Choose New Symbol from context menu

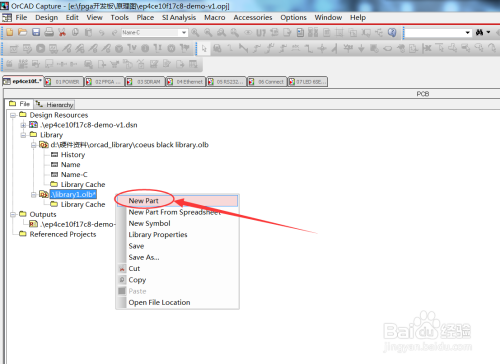[177, 223]
